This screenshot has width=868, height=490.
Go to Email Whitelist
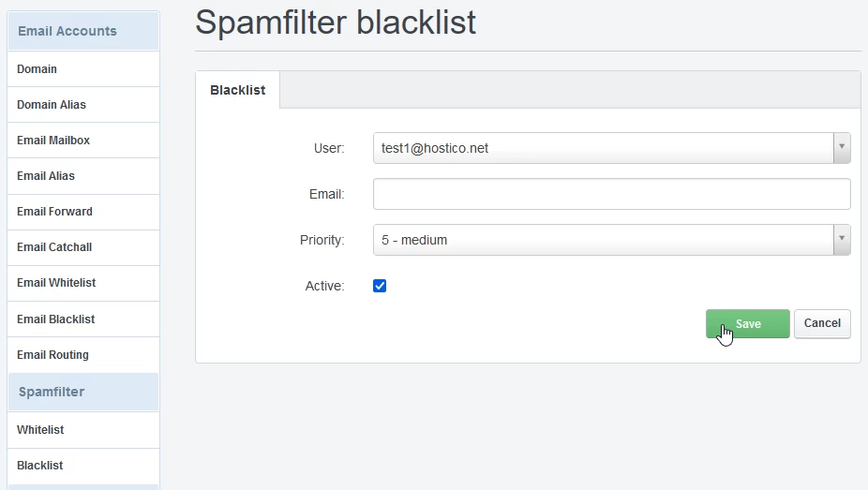[x=56, y=283]
